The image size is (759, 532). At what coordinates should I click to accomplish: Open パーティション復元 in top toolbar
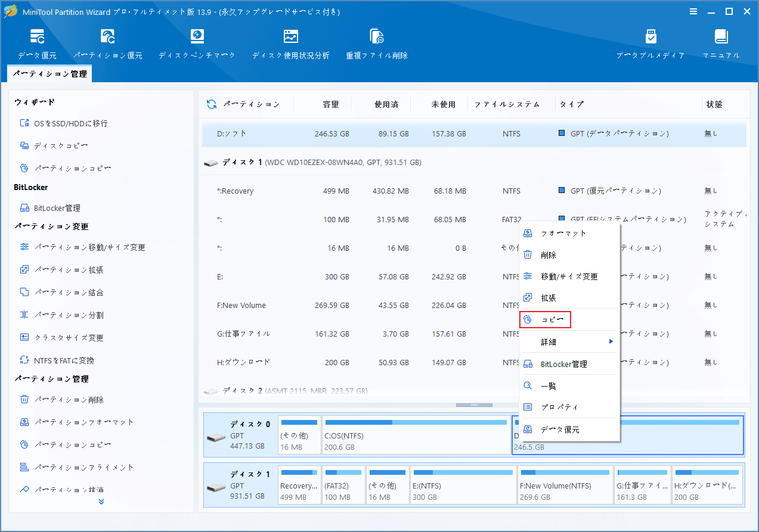(x=108, y=43)
